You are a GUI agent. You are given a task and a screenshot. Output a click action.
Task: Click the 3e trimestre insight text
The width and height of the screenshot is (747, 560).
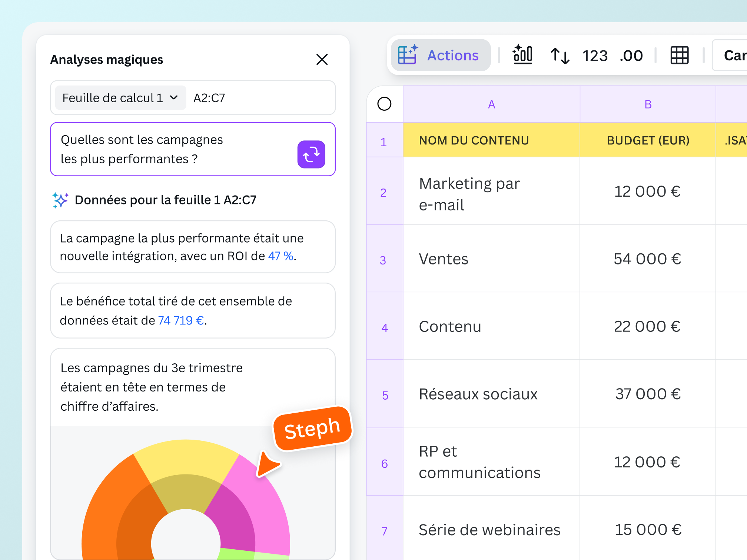tap(152, 387)
